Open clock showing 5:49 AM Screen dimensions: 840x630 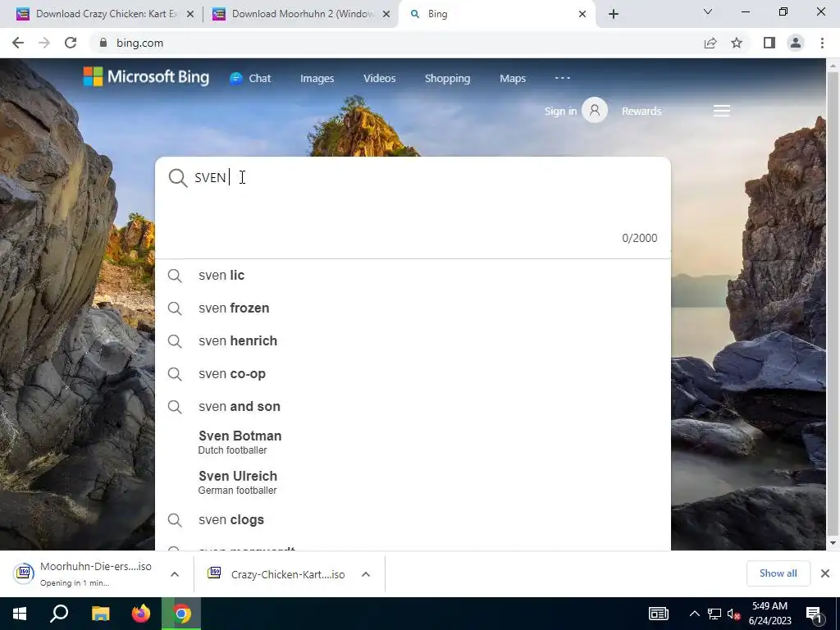coord(769,614)
